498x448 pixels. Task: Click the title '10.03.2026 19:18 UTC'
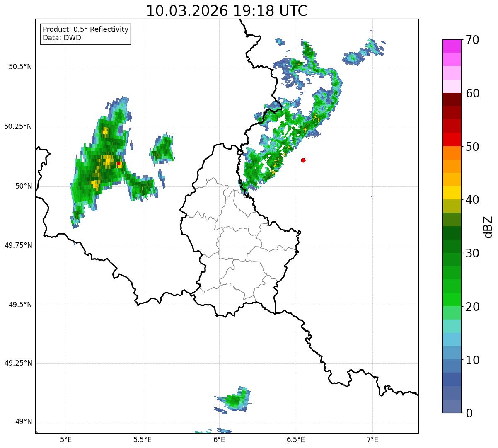[227, 11]
